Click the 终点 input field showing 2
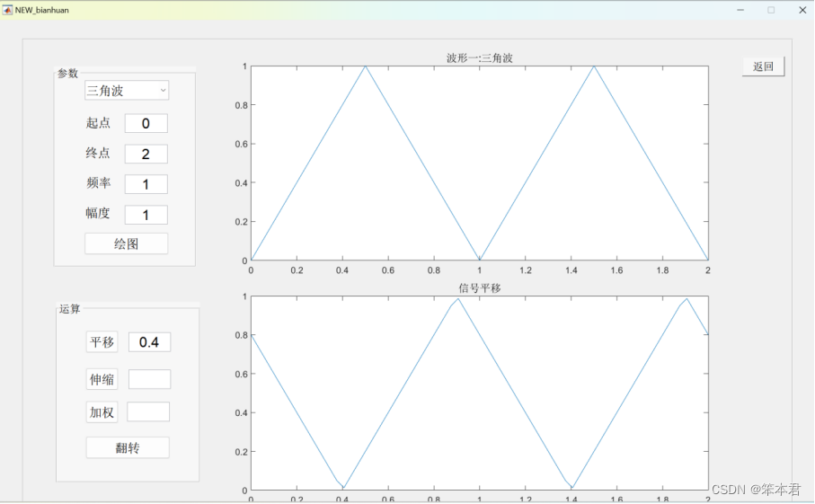This screenshot has width=815, height=504. coord(146,154)
